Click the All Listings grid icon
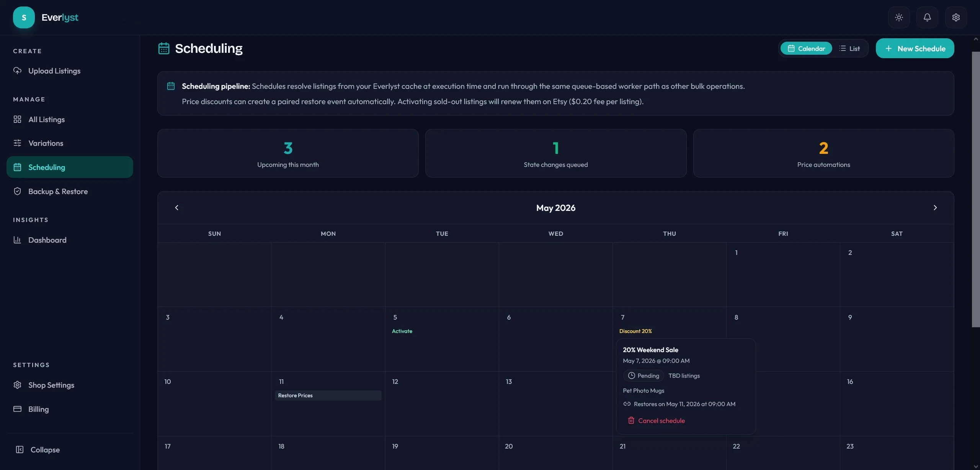The height and width of the screenshot is (470, 980). pyautogui.click(x=17, y=119)
